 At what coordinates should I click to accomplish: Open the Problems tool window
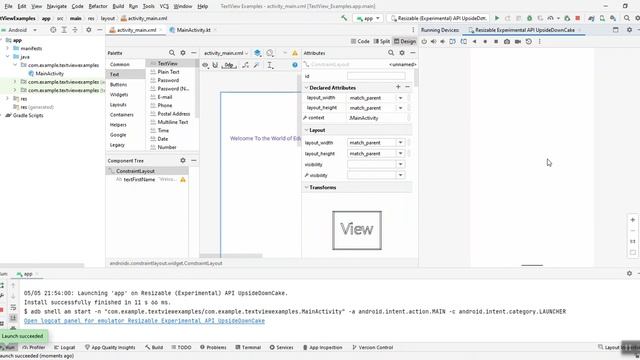pos(213,347)
